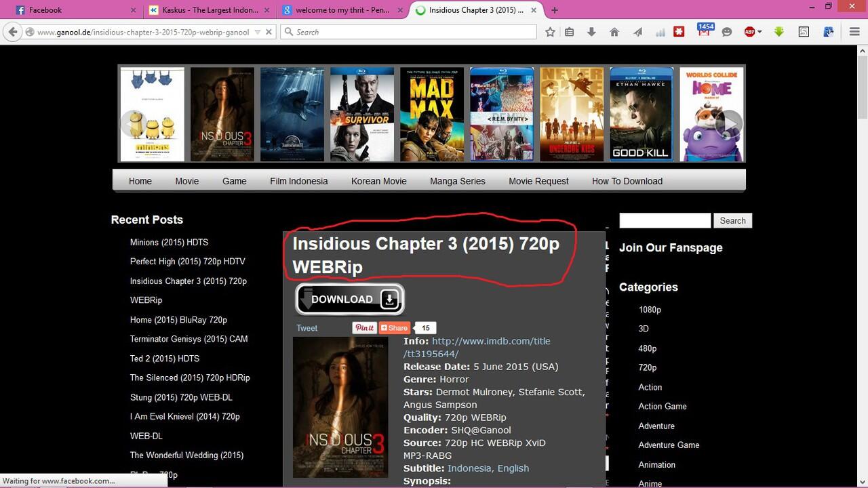The image size is (868, 488).
Task: Open the Movie menu item
Action: tap(187, 181)
